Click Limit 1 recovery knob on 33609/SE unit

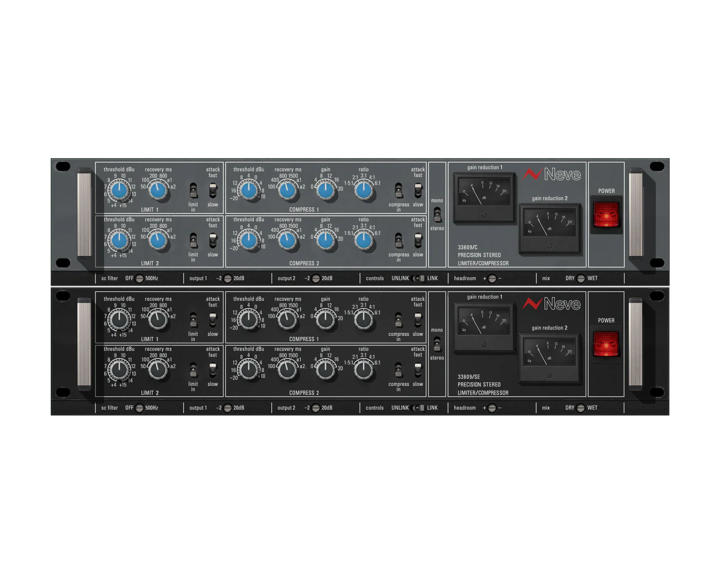click(158, 320)
